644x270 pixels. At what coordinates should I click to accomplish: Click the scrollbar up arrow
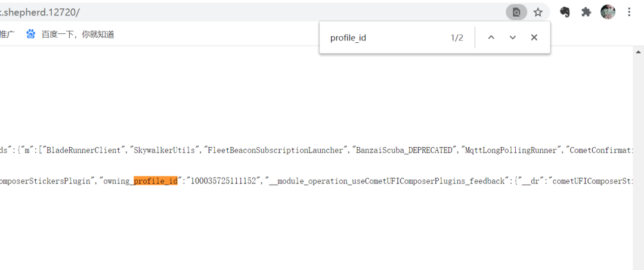click(637, 51)
